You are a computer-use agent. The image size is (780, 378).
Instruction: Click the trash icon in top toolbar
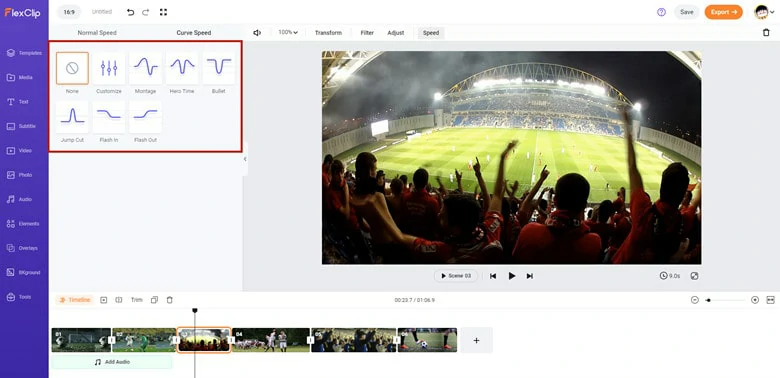tap(766, 32)
